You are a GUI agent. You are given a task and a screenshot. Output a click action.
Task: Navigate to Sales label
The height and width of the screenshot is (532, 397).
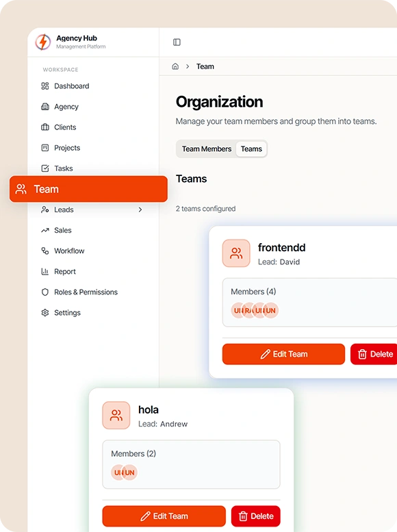point(63,230)
